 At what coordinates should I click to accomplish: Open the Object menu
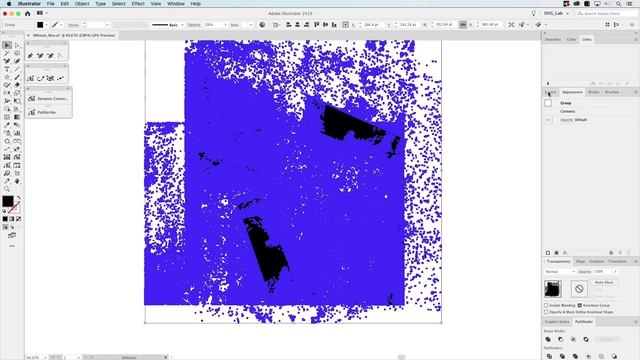point(82,4)
